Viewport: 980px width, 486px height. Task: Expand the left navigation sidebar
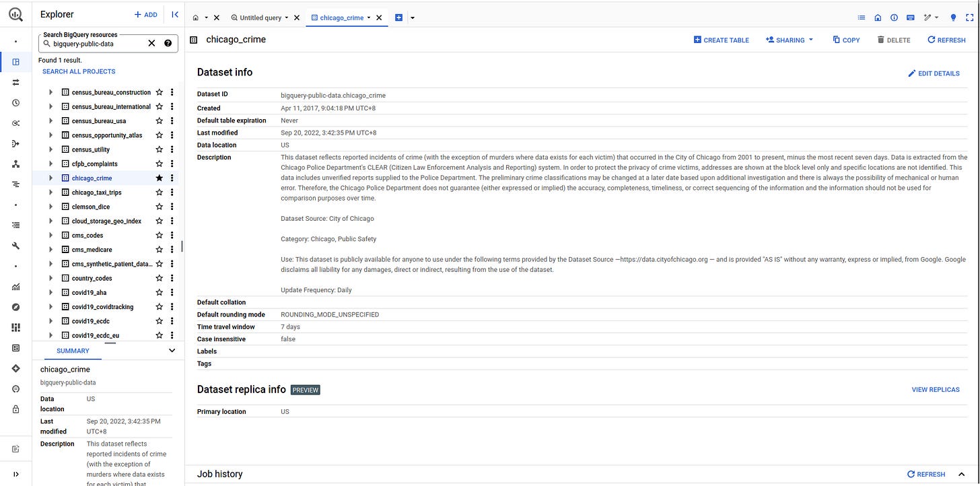[x=15, y=474]
